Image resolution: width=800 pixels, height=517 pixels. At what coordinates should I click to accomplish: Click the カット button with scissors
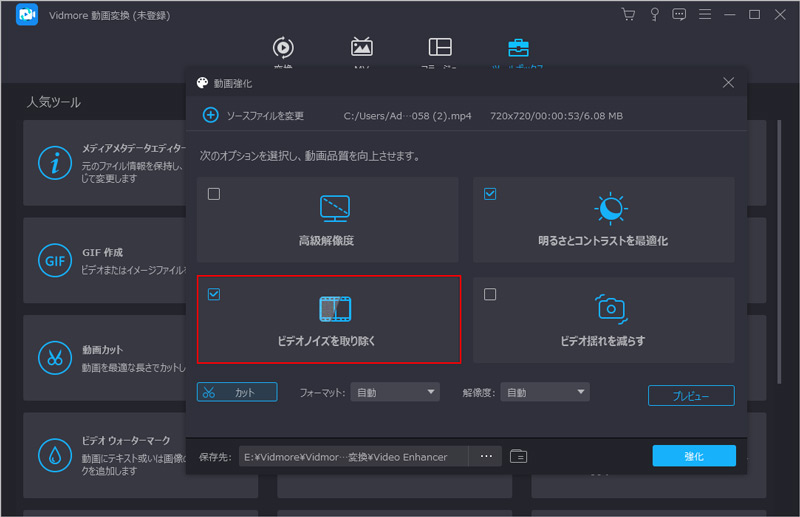(237, 392)
